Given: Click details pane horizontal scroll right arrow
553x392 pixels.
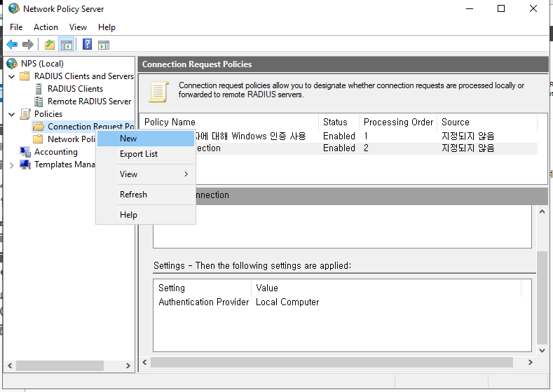Looking at the screenshot, I should (x=530, y=362).
